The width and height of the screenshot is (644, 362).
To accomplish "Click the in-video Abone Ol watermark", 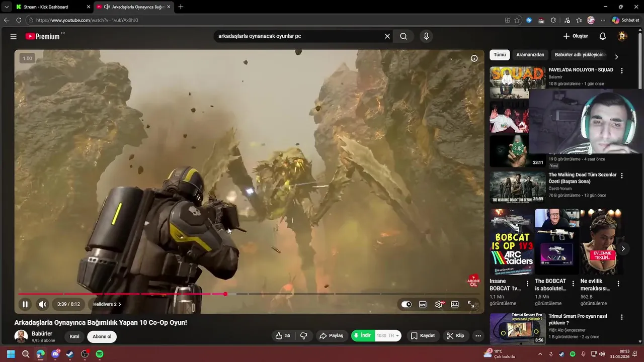I will (x=474, y=281).
